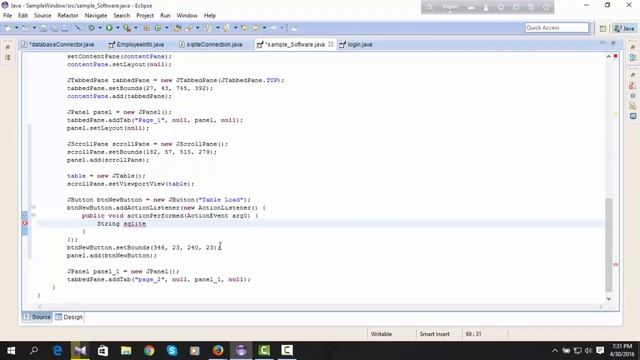Image resolution: width=640 pixels, height=360 pixels.
Task: Expand the Previous Annotation dropdown arrow
Action: 235,28
